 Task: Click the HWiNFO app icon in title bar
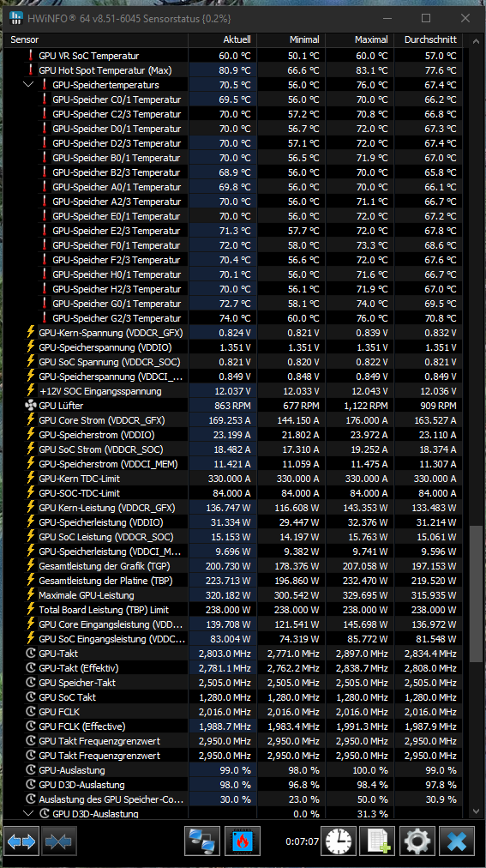point(16,18)
